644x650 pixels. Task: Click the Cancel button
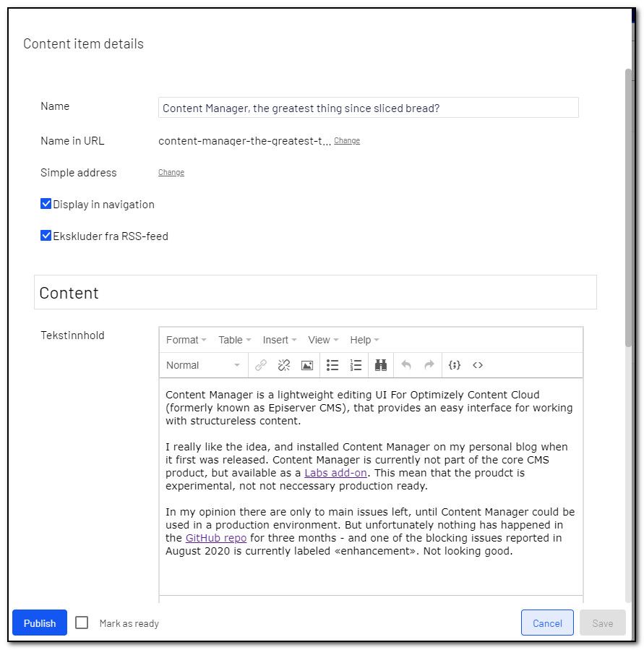547,623
